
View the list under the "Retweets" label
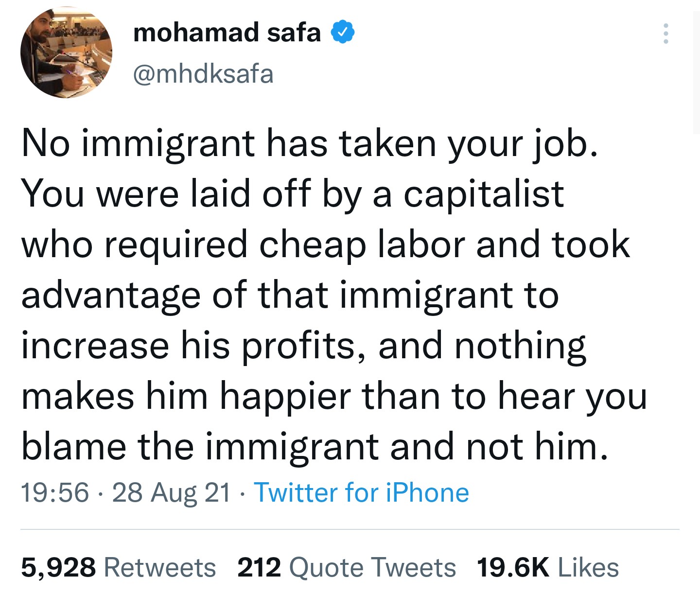(160, 567)
